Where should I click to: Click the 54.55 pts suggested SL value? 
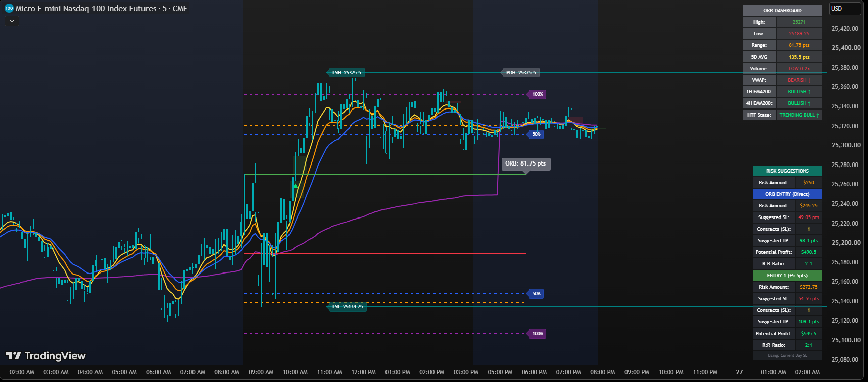(x=808, y=299)
